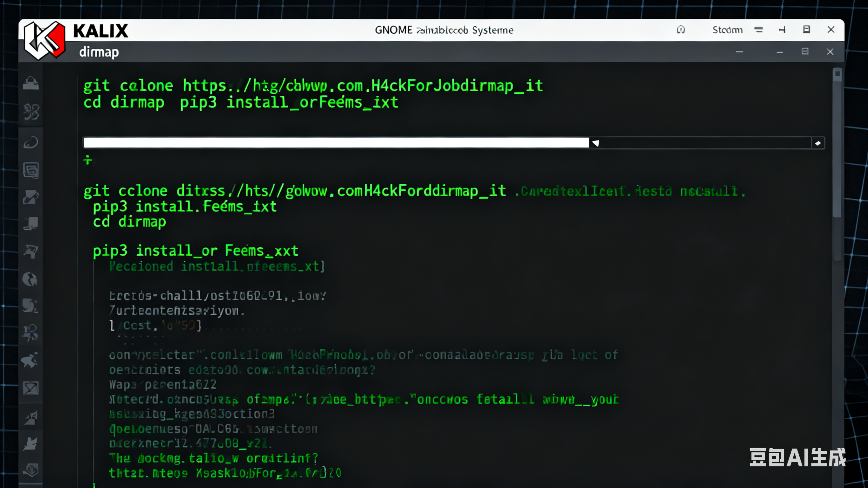Screen dimensions: 868x488
Task: Select the dirmap tab in the window header
Action: 99,52
